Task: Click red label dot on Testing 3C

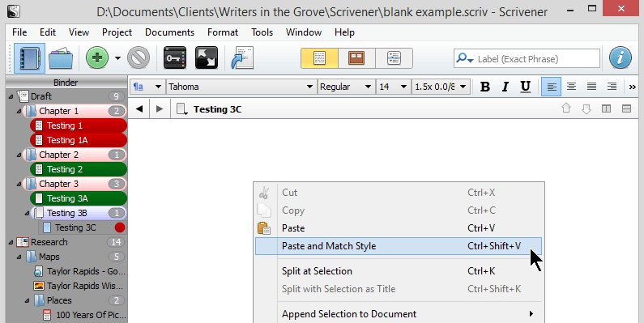Action: point(120,227)
